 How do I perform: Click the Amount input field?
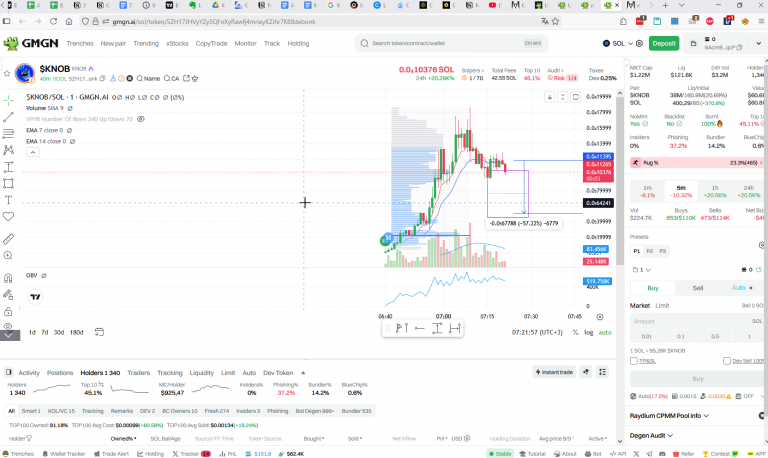click(697, 321)
